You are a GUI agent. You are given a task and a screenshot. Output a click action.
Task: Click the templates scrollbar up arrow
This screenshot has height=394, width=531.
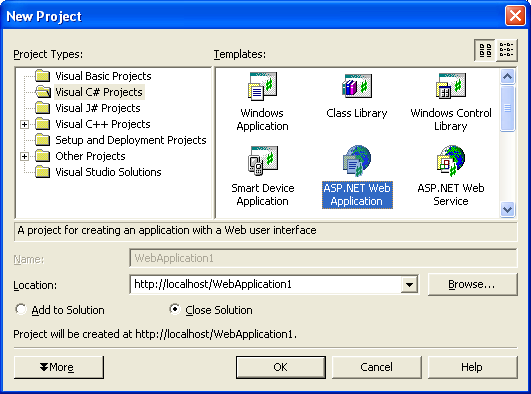tap(507, 77)
